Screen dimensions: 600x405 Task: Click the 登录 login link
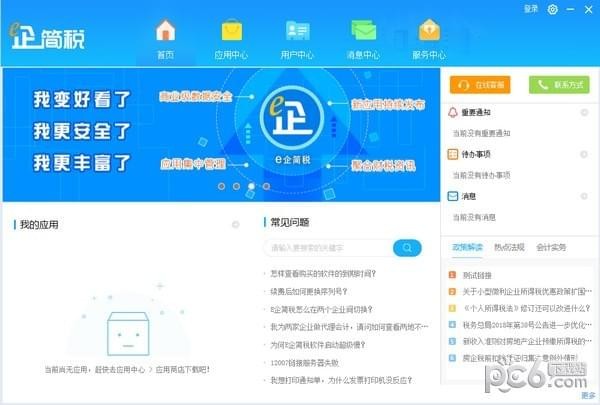click(x=531, y=9)
